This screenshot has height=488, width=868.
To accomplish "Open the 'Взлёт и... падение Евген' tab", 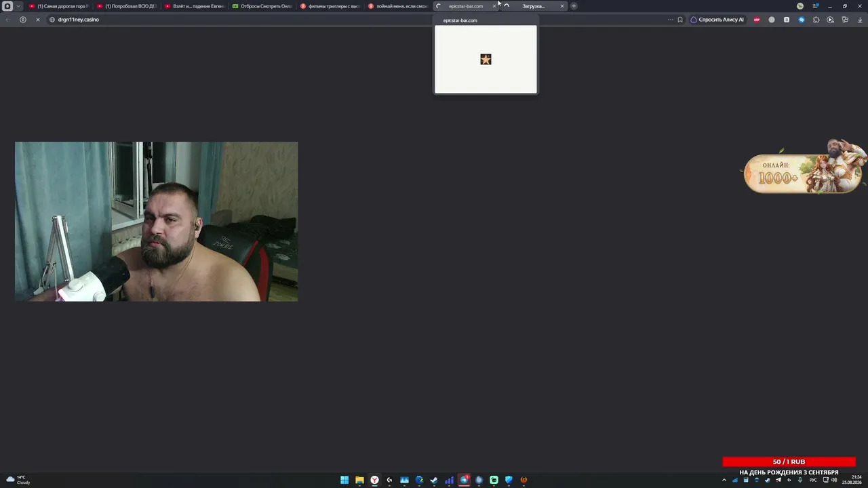I will pos(195,6).
